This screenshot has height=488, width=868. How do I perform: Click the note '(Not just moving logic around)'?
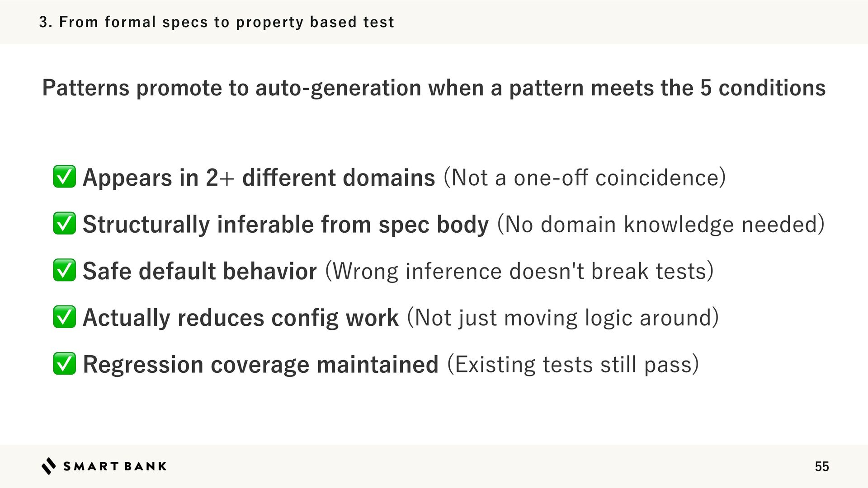tap(563, 318)
